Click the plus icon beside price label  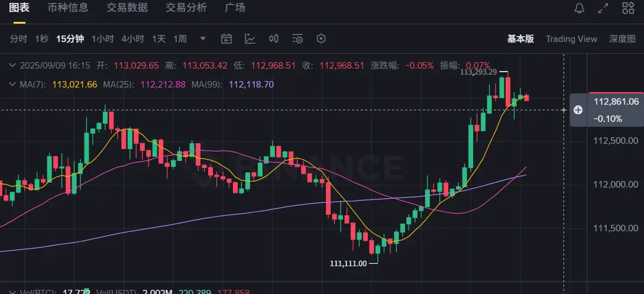tap(578, 110)
